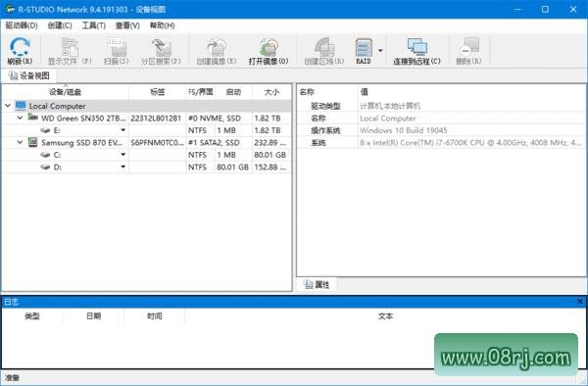The width and height of the screenshot is (588, 386).
Task: Click the Open Image toolbar icon
Action: [269, 46]
